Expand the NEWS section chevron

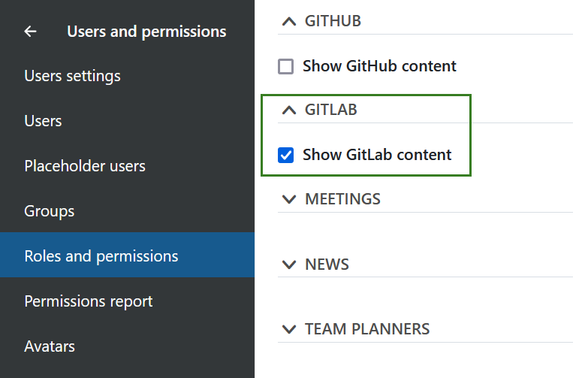(x=288, y=265)
